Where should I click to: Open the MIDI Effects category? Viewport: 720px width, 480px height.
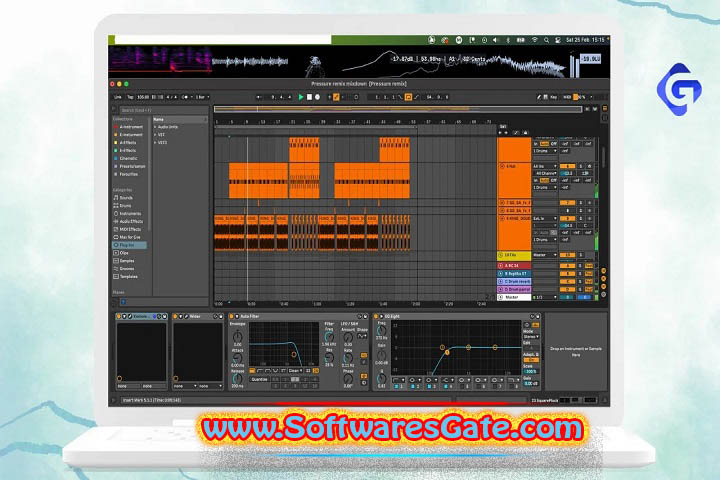coord(129,229)
